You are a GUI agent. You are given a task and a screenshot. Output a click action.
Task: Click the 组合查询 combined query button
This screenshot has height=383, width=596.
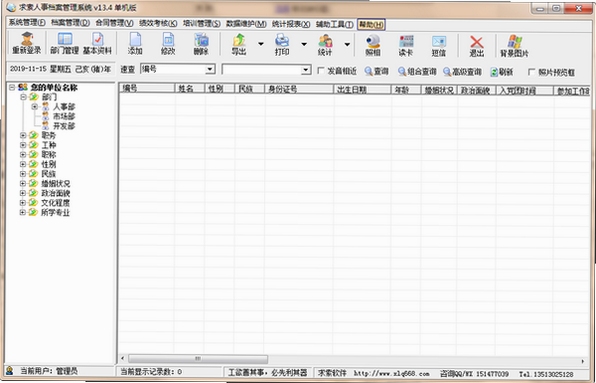(x=417, y=71)
